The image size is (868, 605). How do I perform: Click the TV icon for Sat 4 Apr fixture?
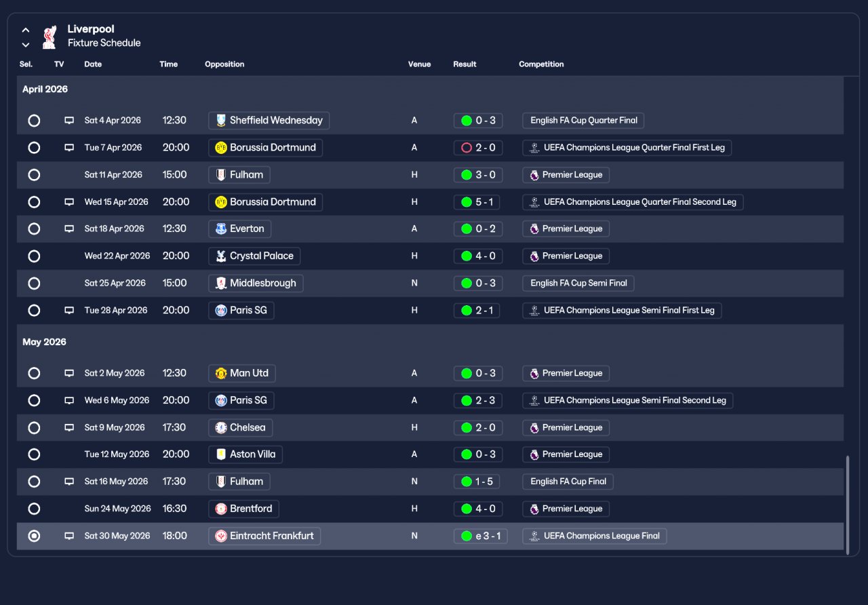click(x=69, y=121)
